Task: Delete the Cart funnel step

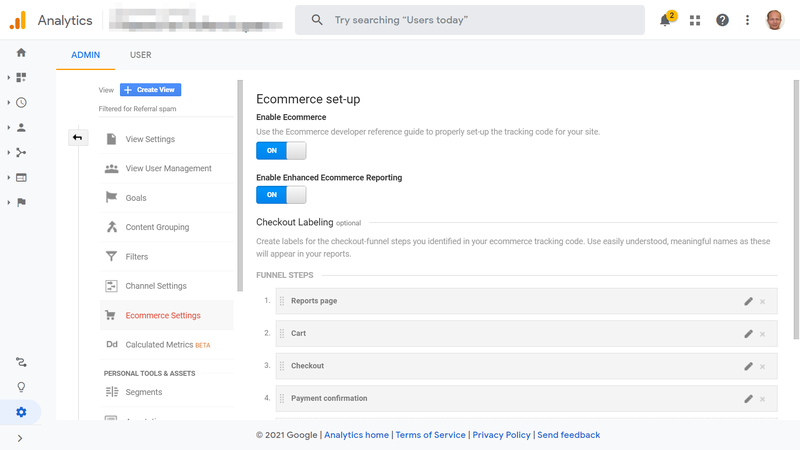Action: point(763,334)
